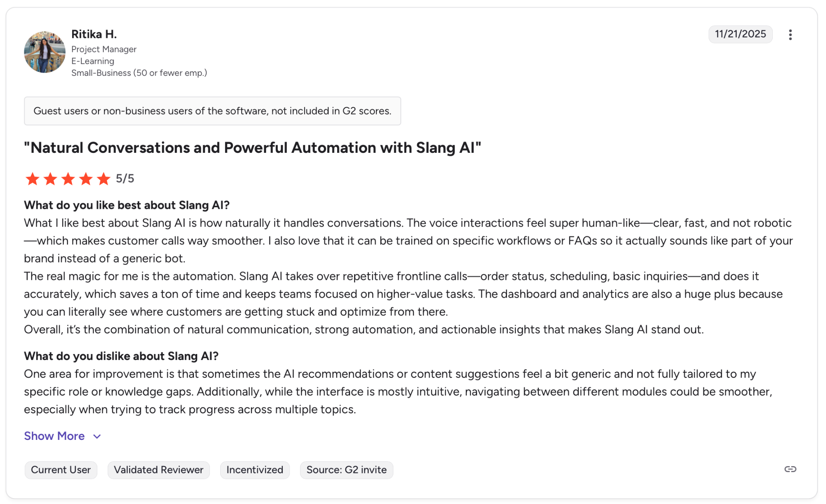This screenshot has width=826, height=504.
Task: Click the chain link icon to copy the review link
Action: point(790,469)
